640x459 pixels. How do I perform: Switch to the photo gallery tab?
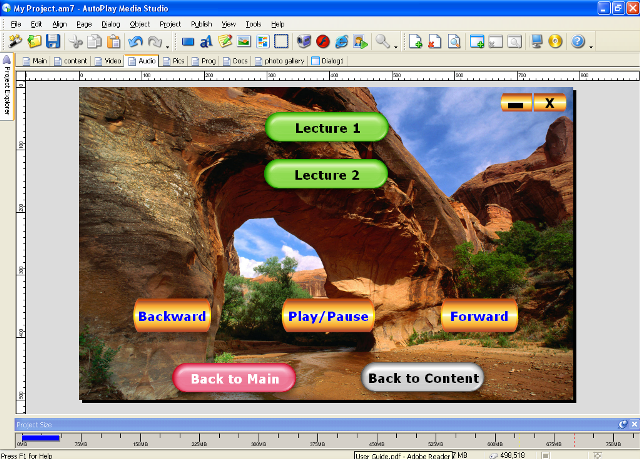coord(280,60)
